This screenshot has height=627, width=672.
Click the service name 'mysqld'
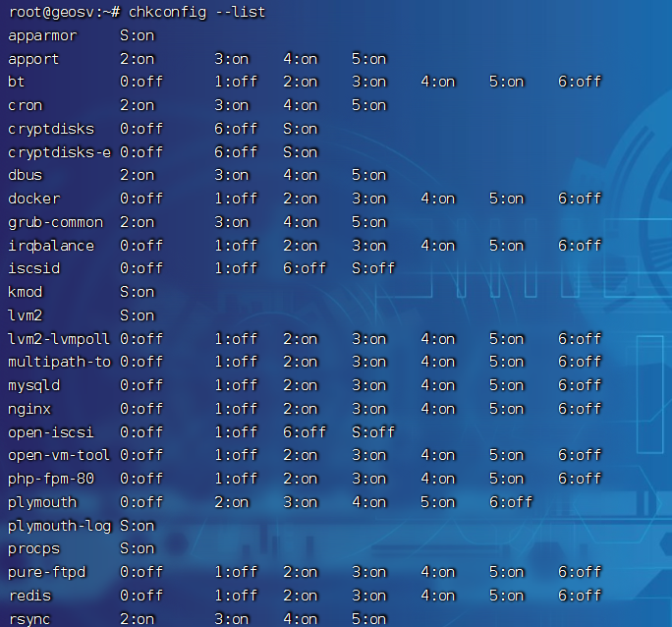(x=34, y=385)
